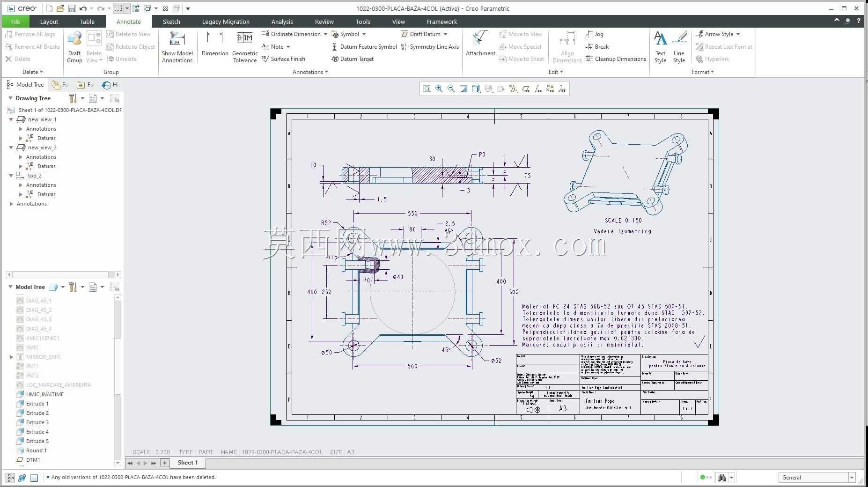Image resolution: width=868 pixels, height=487 pixels.
Task: Switch to the Sketch ribbon tab
Action: (x=171, y=22)
